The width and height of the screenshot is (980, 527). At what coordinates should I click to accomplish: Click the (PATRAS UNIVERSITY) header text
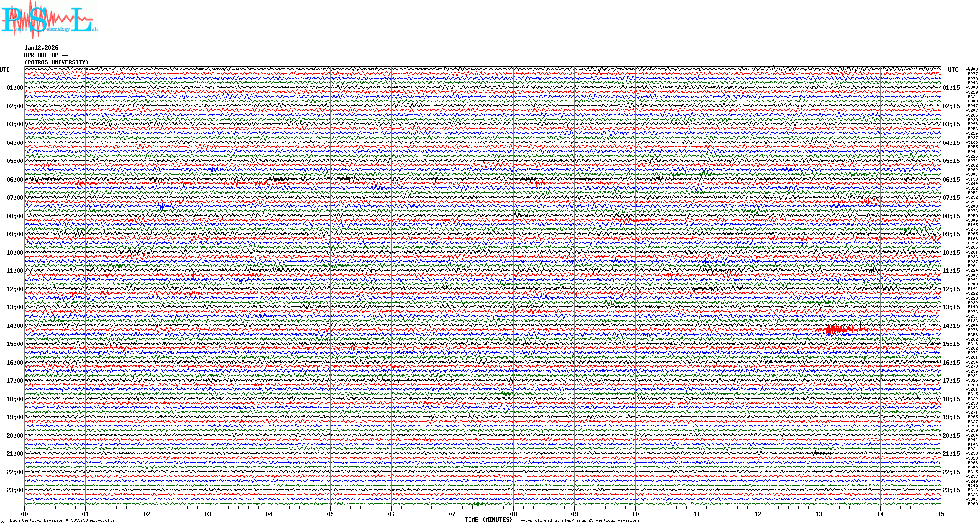click(57, 62)
